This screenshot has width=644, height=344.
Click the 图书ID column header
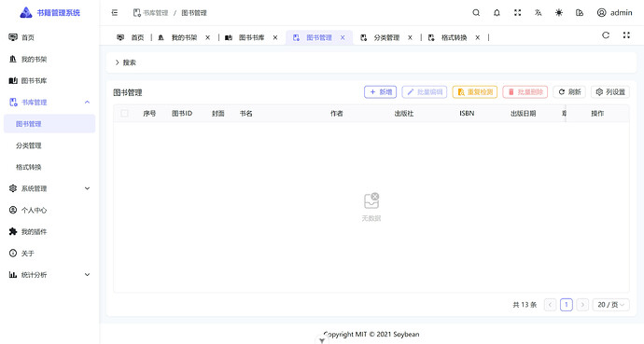(x=182, y=114)
